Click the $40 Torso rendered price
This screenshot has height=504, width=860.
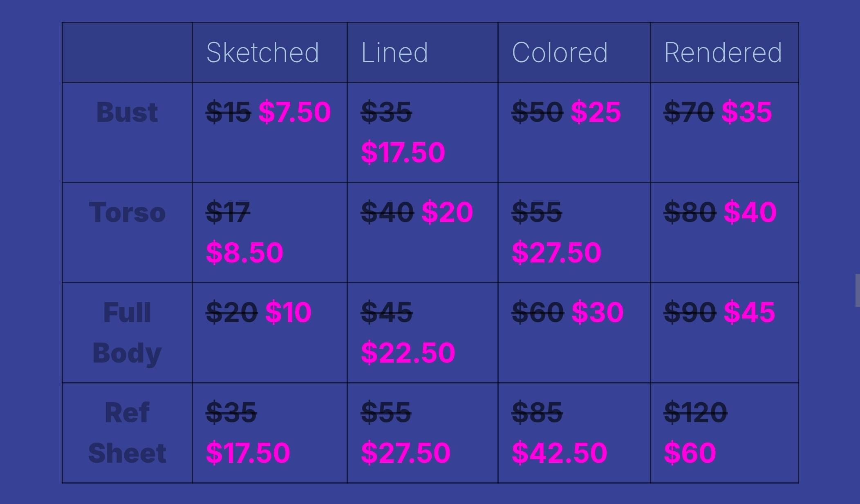(750, 212)
